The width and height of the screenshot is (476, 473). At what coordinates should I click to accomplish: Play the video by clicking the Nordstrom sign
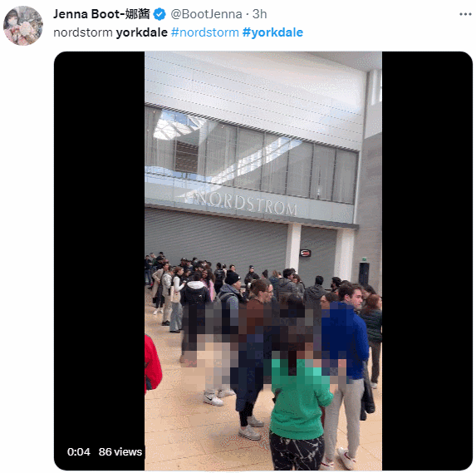coord(245,203)
